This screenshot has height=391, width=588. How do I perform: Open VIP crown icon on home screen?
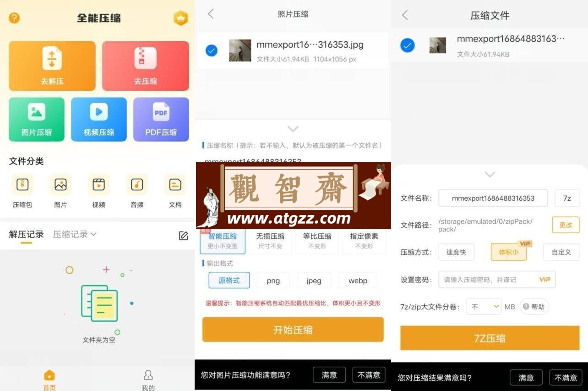181,18
